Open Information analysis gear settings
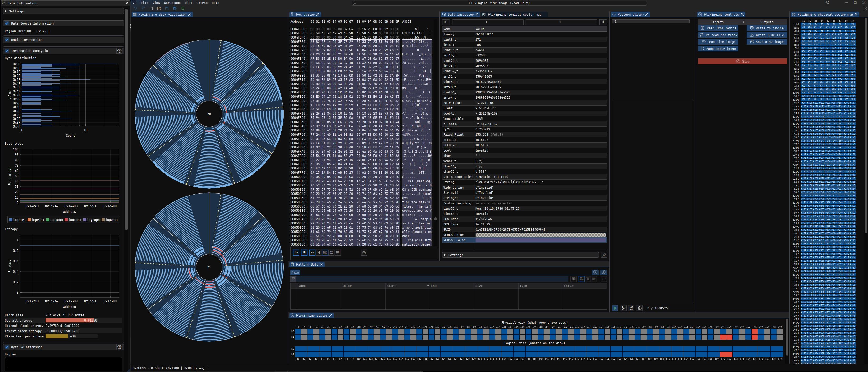The image size is (868, 372). click(119, 51)
